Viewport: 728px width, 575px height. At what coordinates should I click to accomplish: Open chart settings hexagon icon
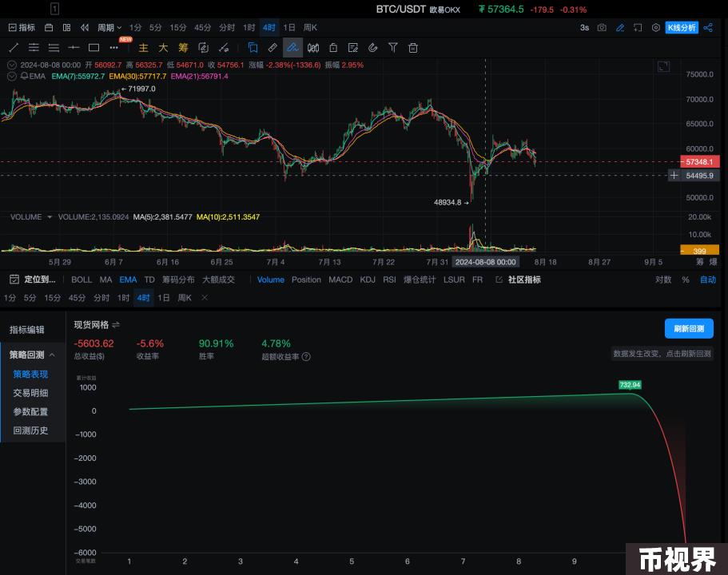pos(655,27)
